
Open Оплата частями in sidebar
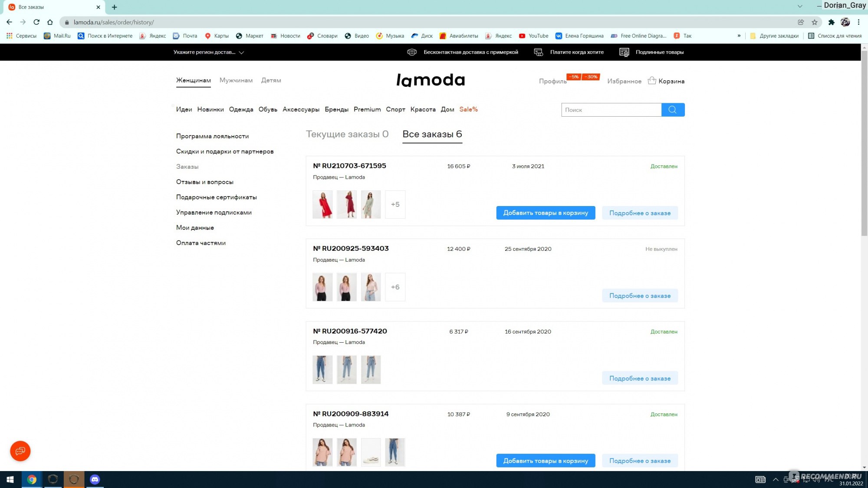click(x=201, y=243)
